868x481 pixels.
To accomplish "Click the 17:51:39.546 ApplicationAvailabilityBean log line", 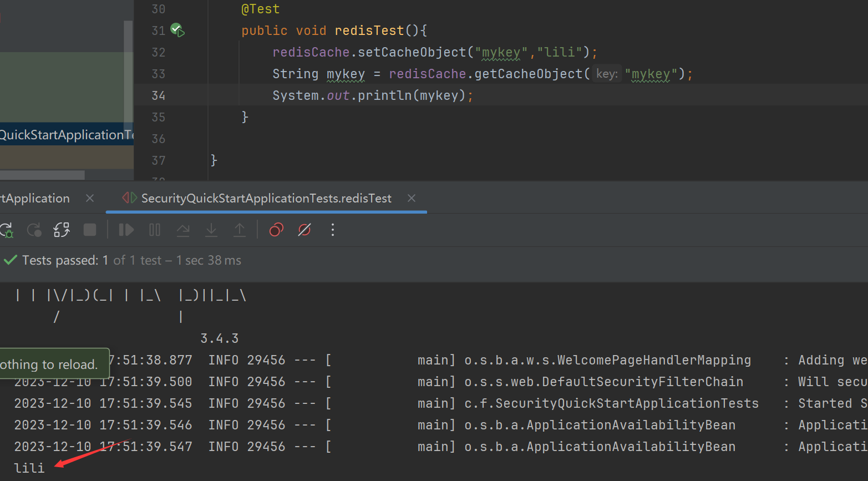I will coord(441,425).
